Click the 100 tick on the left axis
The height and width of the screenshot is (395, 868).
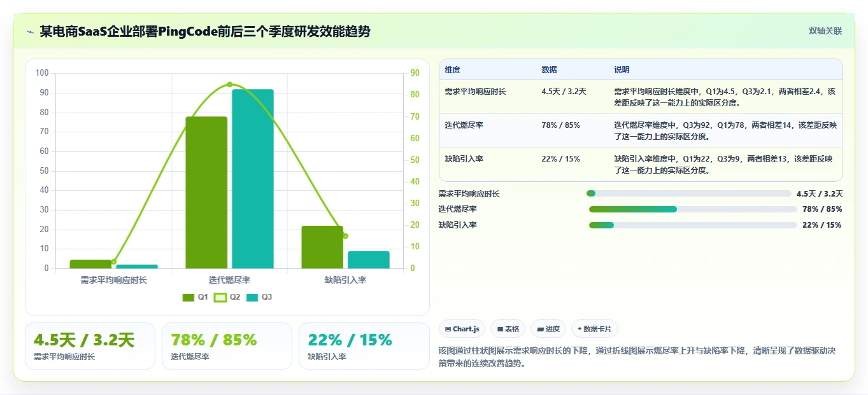click(42, 73)
